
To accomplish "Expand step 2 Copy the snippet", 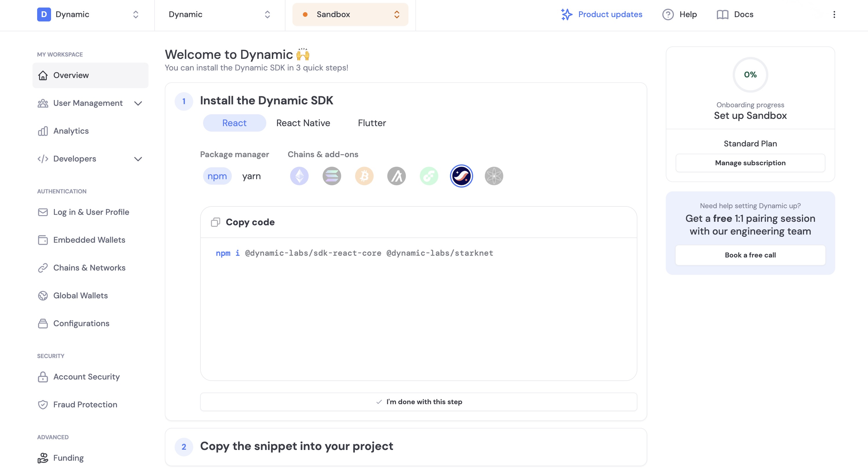I will (x=406, y=447).
